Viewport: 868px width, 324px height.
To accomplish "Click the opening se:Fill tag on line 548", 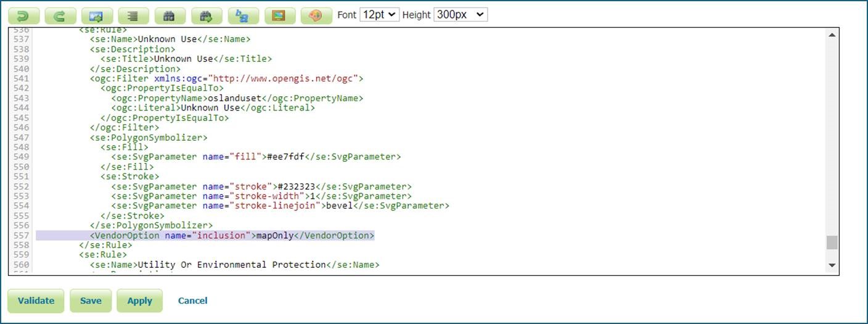I will point(125,147).
